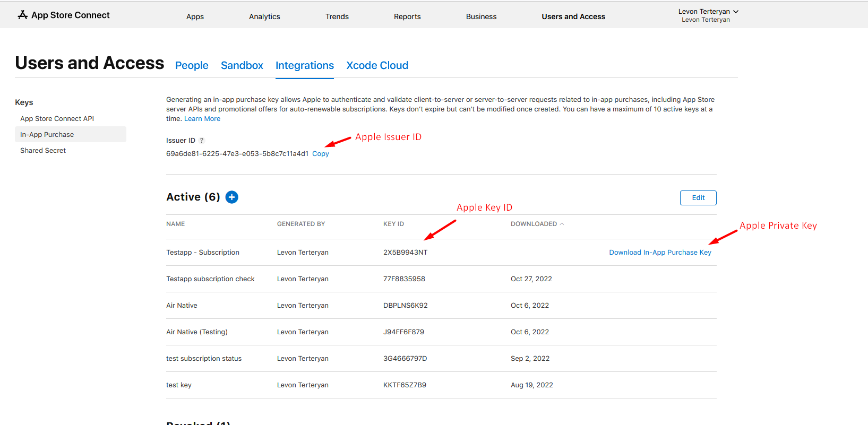Click the Issuer ID question mark help icon
Image resolution: width=868 pixels, height=425 pixels.
pos(202,141)
